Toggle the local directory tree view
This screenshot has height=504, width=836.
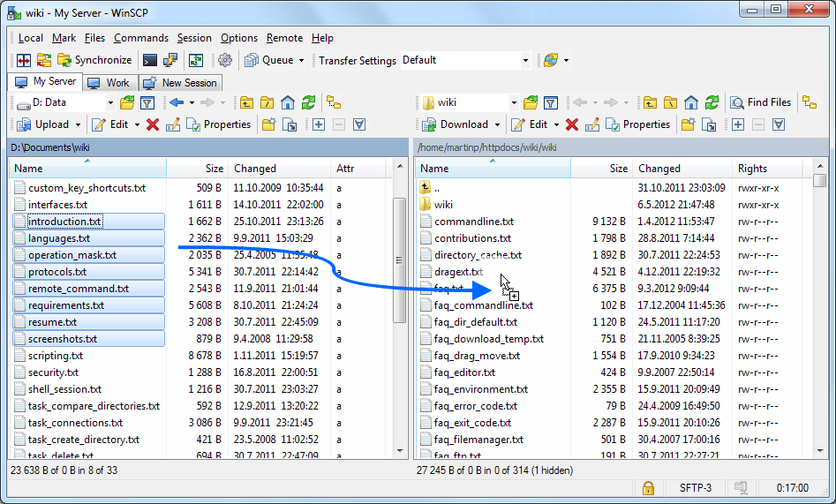click(334, 102)
